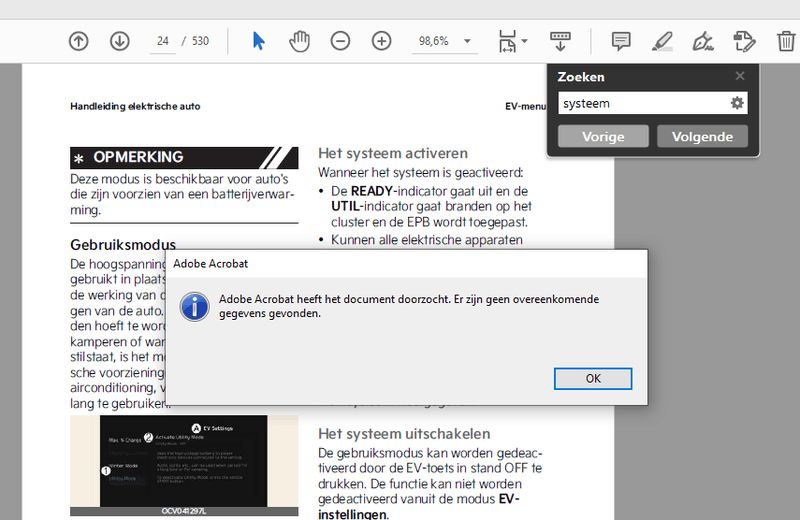Click the Adobe Acrobat dialog title
This screenshot has height=520, width=800.
pyautogui.click(x=210, y=264)
